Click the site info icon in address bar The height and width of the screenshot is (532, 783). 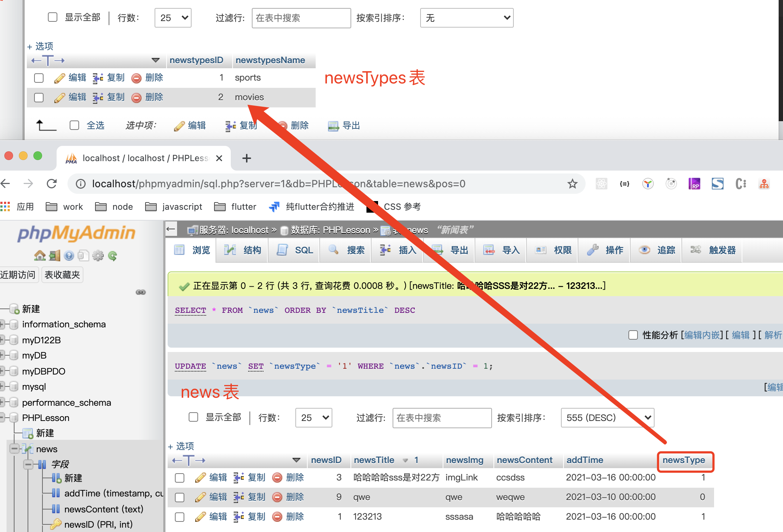click(81, 184)
